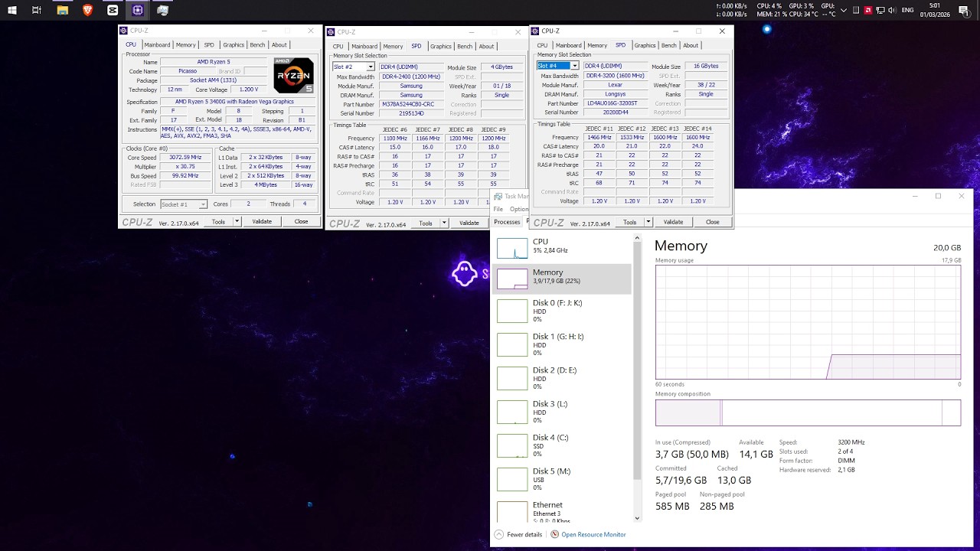
Task: Open the Task Manager File menu
Action: pos(498,209)
